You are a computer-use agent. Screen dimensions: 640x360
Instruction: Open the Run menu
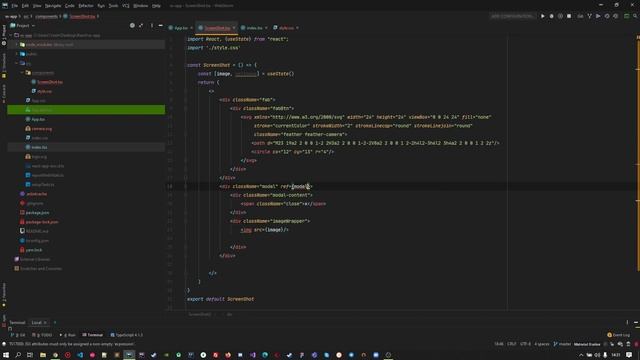[x=101, y=6]
